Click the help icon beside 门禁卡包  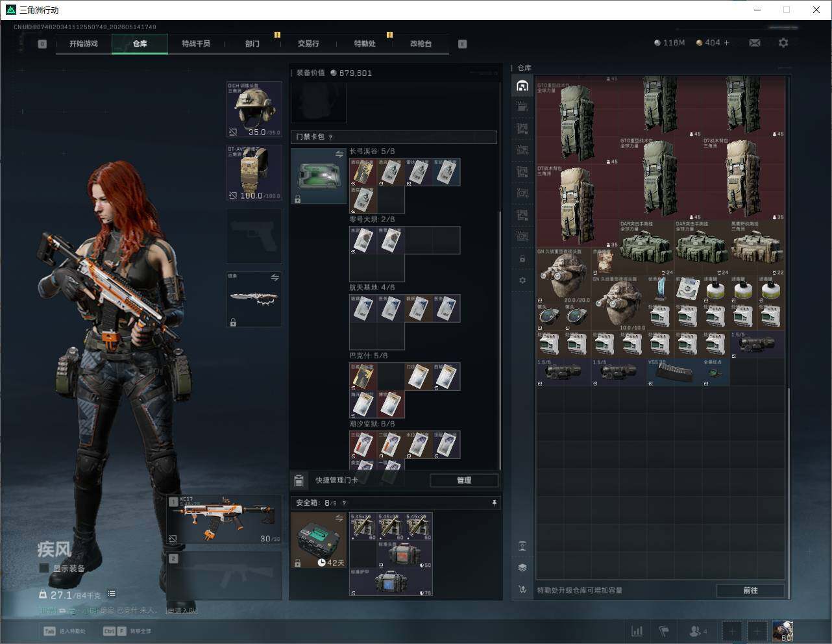[331, 137]
